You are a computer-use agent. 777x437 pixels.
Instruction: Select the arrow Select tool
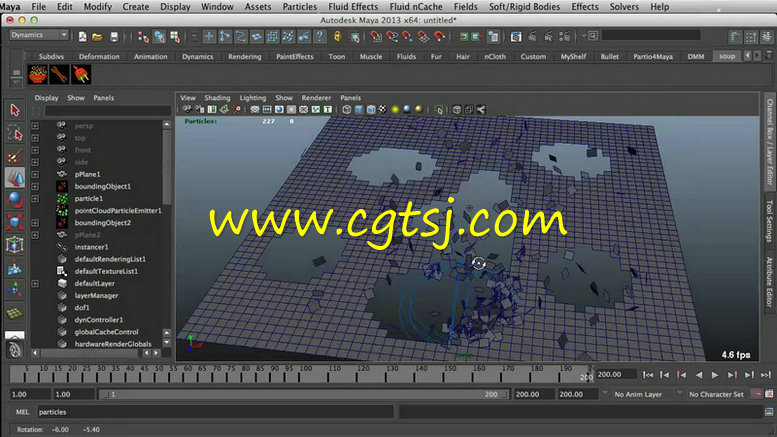15,110
